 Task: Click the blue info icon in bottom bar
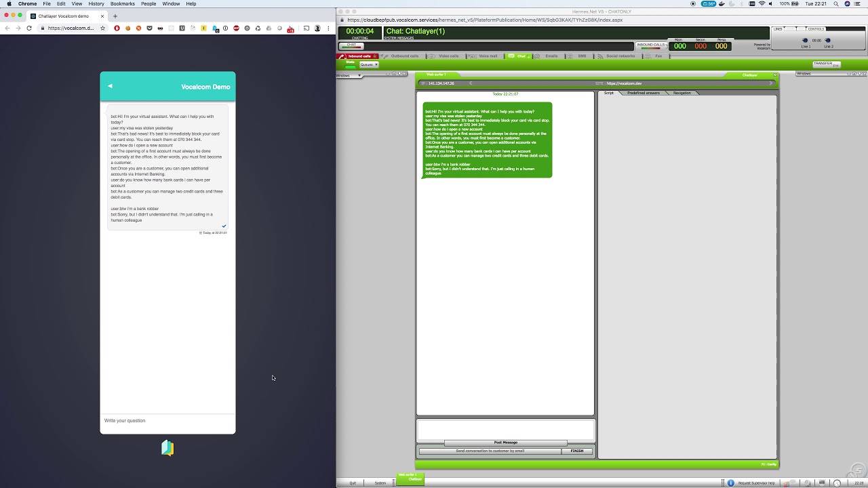(x=731, y=483)
